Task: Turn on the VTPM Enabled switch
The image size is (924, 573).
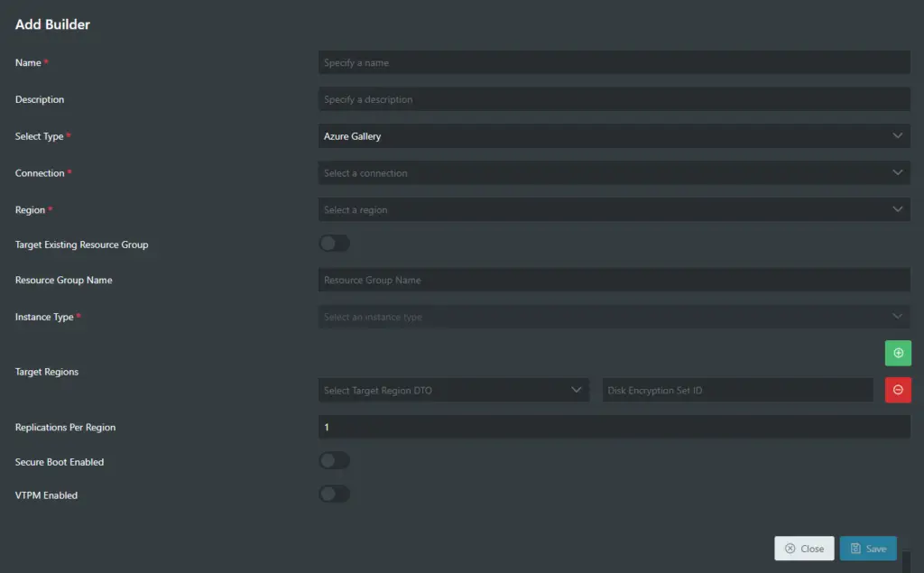Action: coord(334,494)
